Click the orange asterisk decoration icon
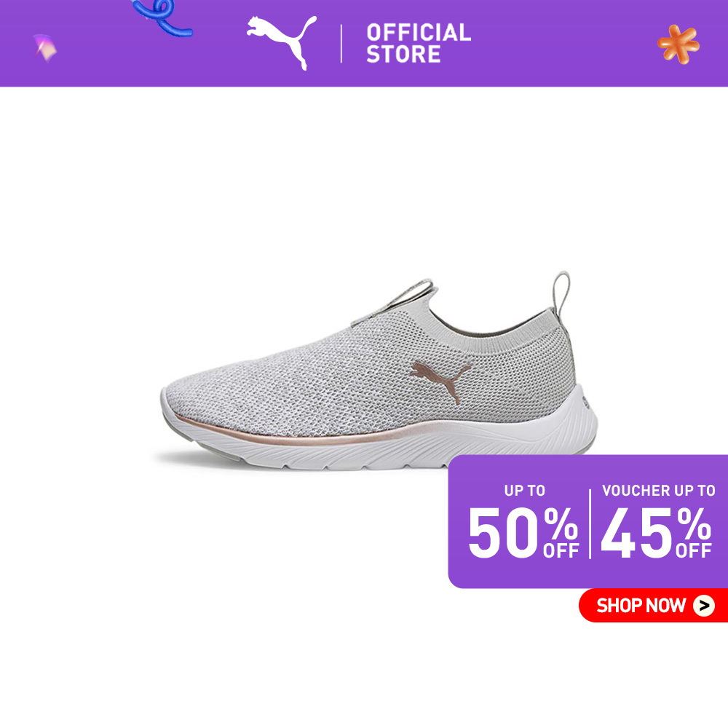Image resolution: width=728 pixels, height=728 pixels. (x=678, y=44)
